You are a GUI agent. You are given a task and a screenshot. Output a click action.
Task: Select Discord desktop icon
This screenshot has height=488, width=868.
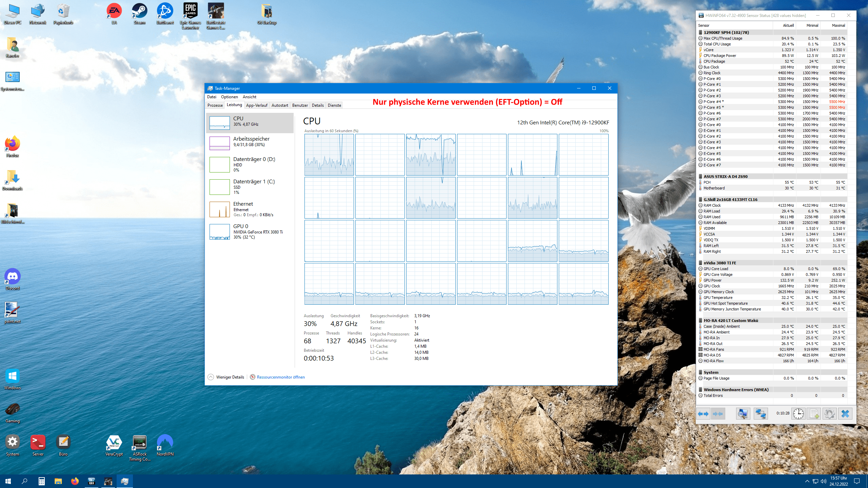[x=13, y=279]
